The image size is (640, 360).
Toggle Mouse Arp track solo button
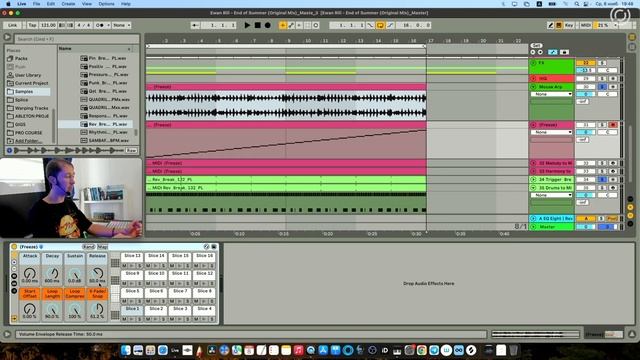[602, 87]
